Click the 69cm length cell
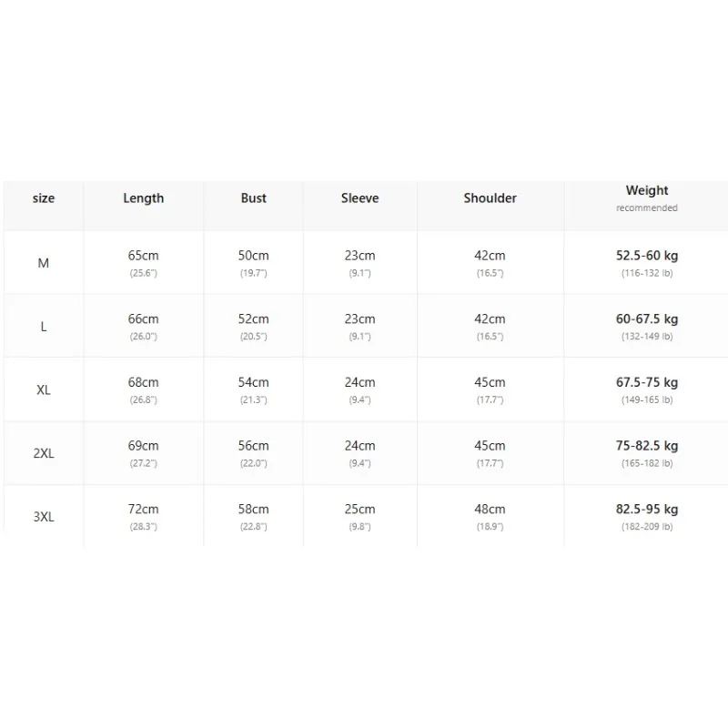 tap(144, 453)
